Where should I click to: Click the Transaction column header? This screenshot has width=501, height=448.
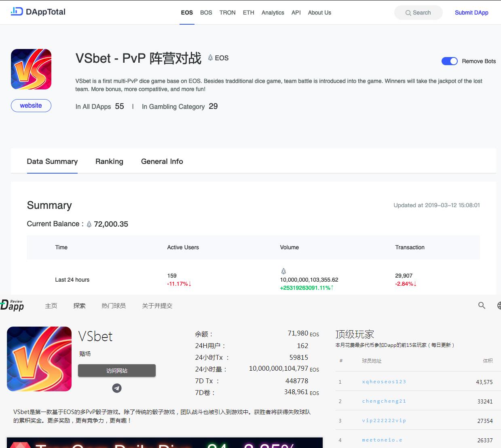(x=410, y=247)
